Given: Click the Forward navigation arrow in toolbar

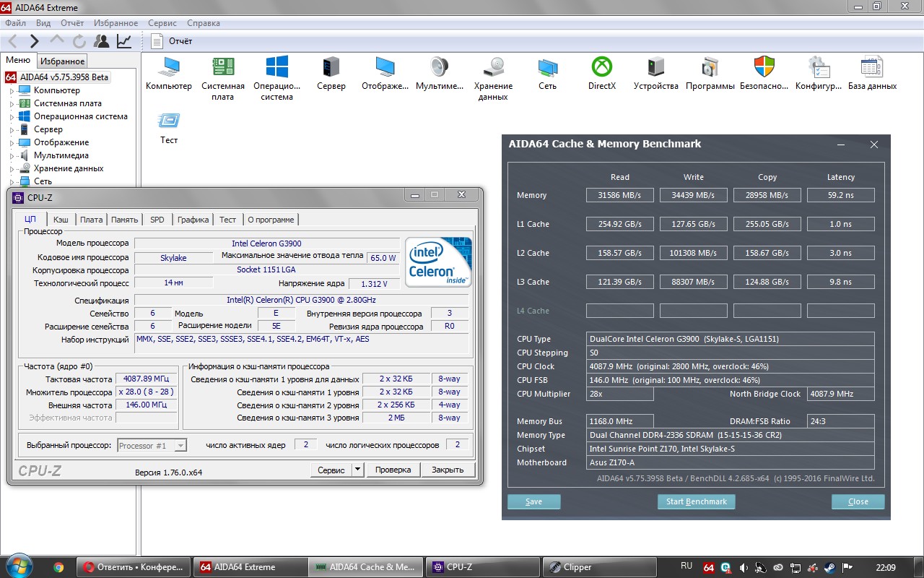Looking at the screenshot, I should [34, 41].
